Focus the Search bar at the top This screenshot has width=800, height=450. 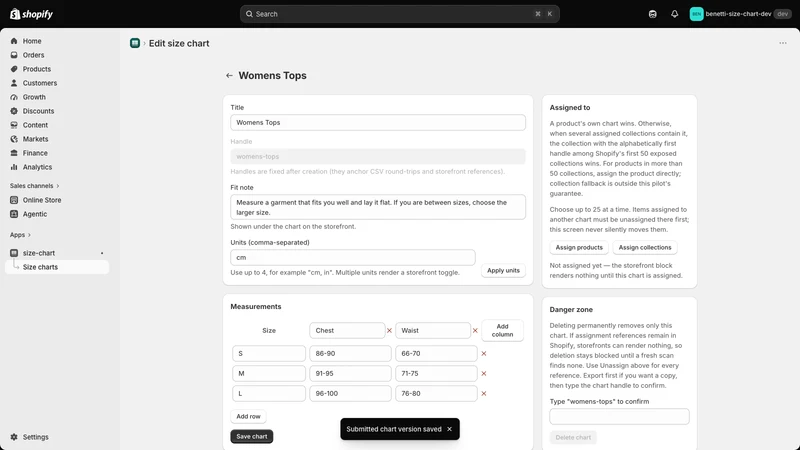tap(399, 14)
